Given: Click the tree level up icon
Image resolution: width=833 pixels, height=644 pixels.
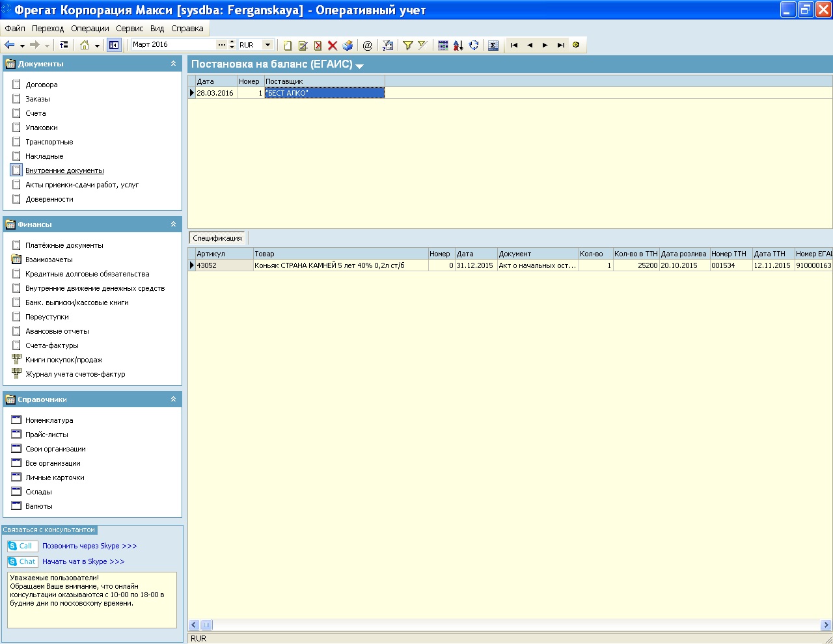Looking at the screenshot, I should [64, 45].
